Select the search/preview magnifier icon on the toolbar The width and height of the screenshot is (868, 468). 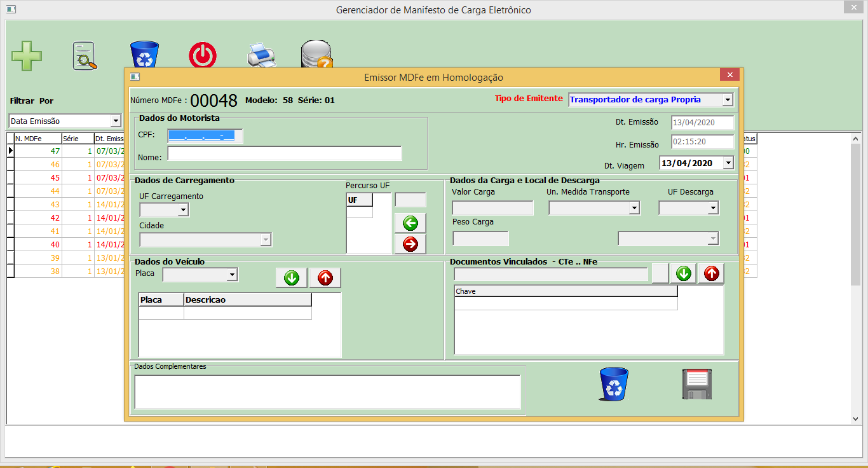pyautogui.click(x=83, y=56)
